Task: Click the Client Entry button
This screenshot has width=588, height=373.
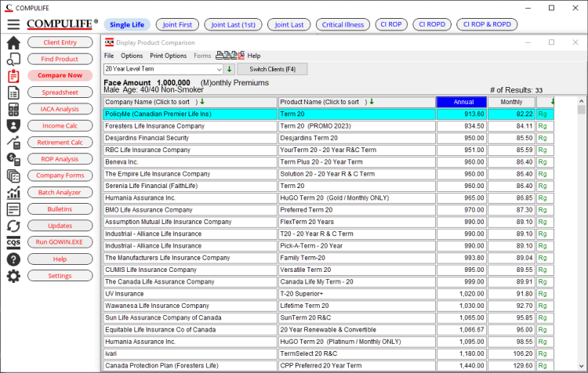Action: coord(60,42)
